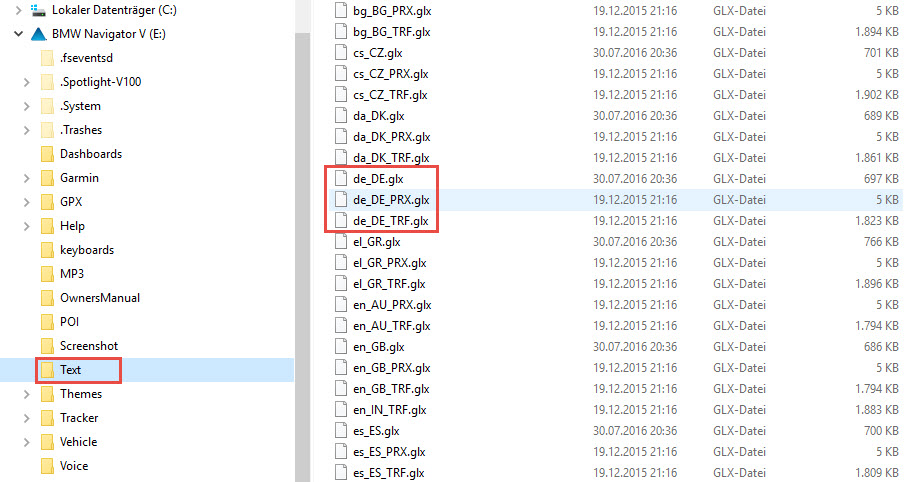This screenshot has width=912, height=482.
Task: Expand the Themes folder arrow
Action: 27,394
